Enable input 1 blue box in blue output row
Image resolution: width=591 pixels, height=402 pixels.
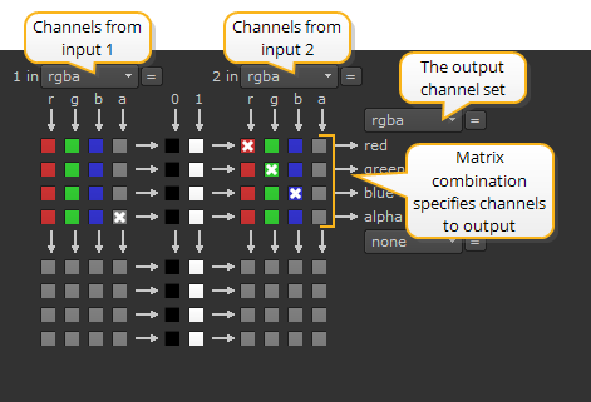96,193
